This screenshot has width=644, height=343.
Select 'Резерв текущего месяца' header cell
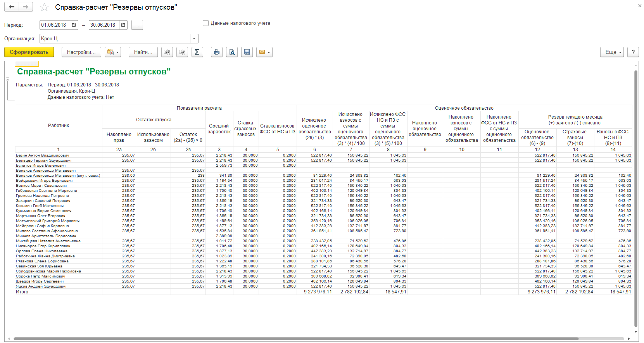point(575,120)
